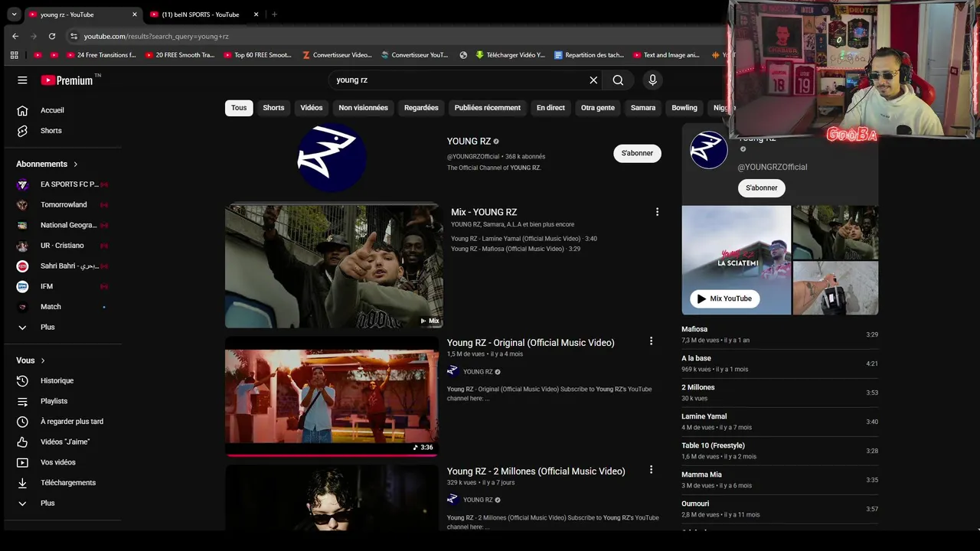Clear the search query with the X
The image size is (980, 551).
[593, 80]
